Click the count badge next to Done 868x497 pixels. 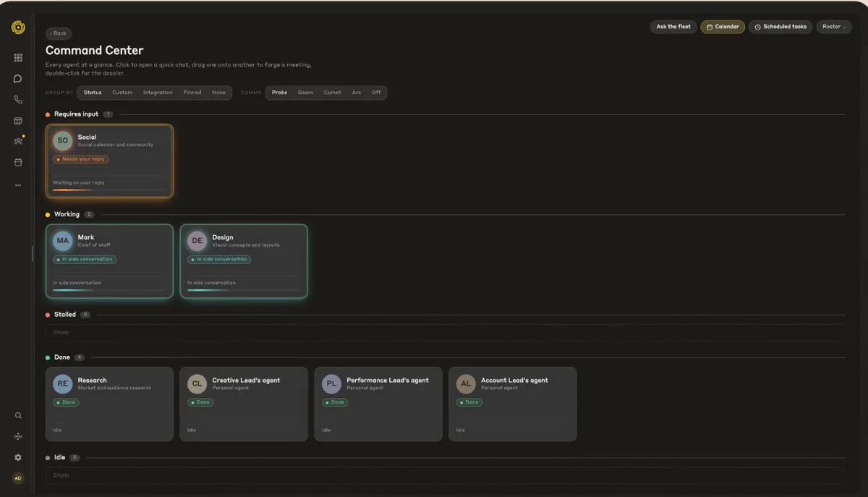point(80,357)
